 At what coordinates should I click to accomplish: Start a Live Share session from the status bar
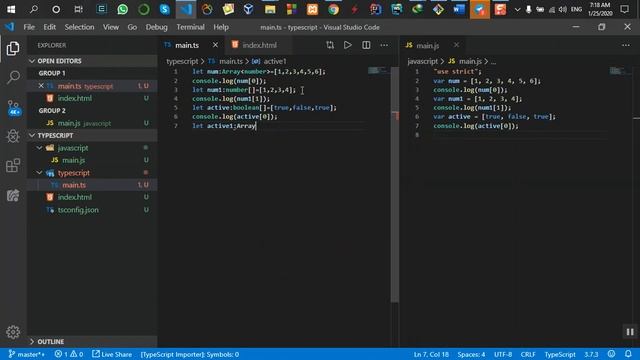[112, 354]
